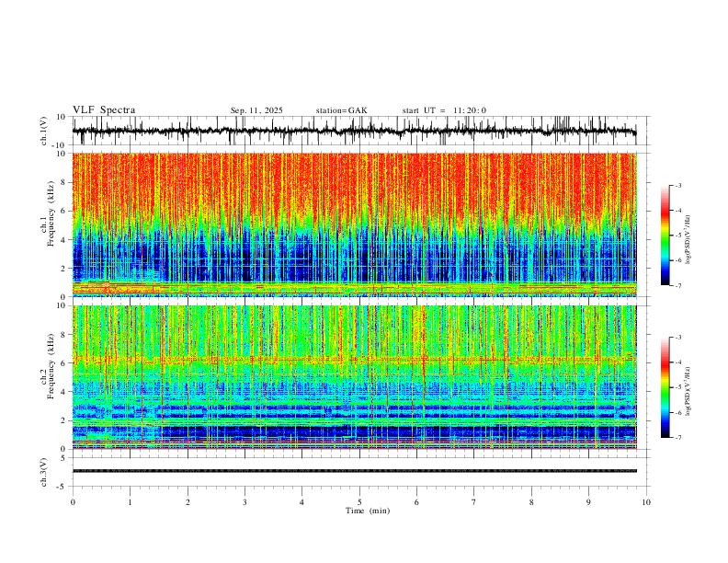Click the "-7" label on ch.2 color bar
This screenshot has width=728, height=563.
coord(678,438)
